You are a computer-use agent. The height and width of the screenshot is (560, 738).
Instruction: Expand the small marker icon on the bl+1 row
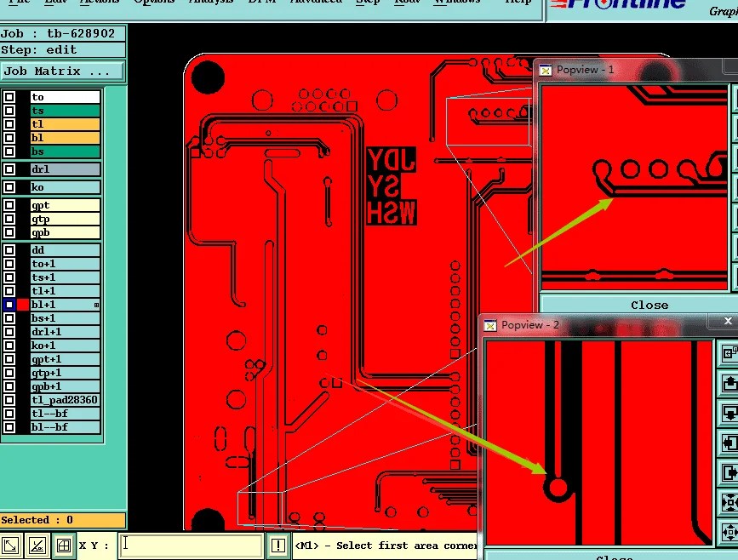click(x=97, y=304)
